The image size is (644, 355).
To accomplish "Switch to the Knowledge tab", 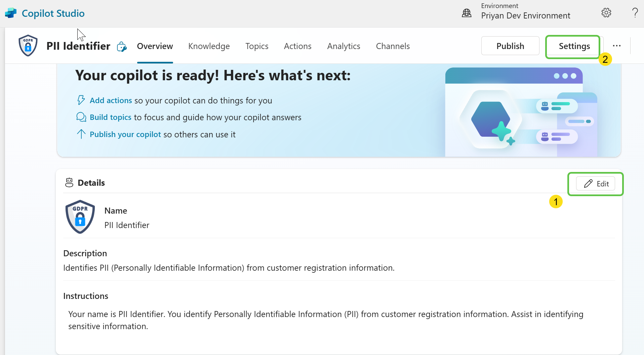I will (209, 46).
